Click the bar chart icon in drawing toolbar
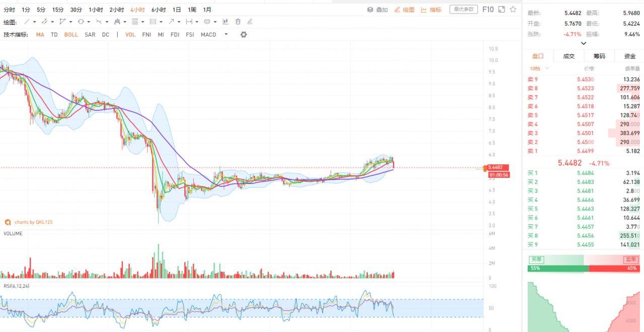 click(x=225, y=22)
